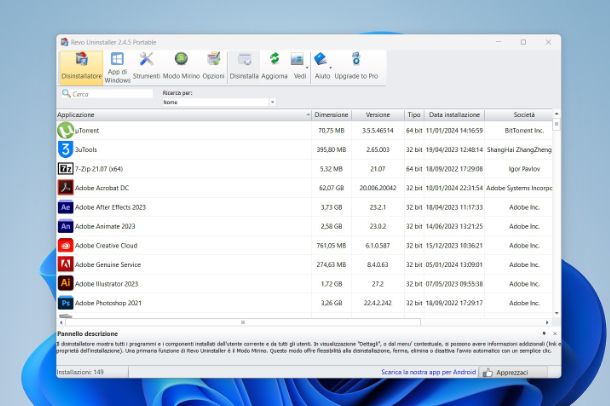Sort by Tipo column header
This screenshot has height=406, width=610.
click(x=414, y=115)
